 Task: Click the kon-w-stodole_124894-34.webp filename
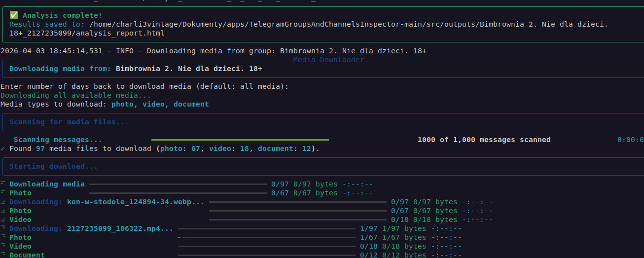[x=135, y=202]
